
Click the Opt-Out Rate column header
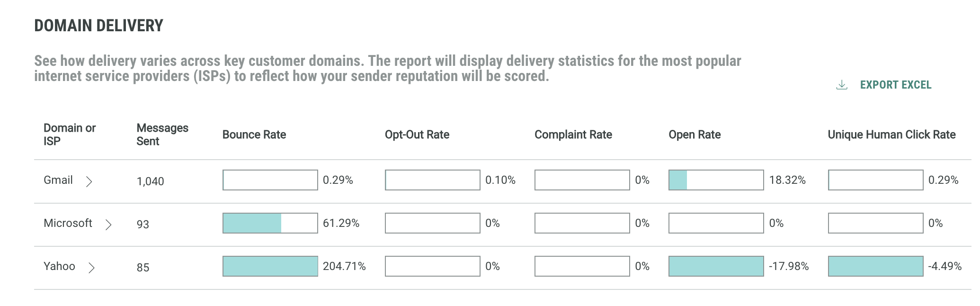[417, 135]
